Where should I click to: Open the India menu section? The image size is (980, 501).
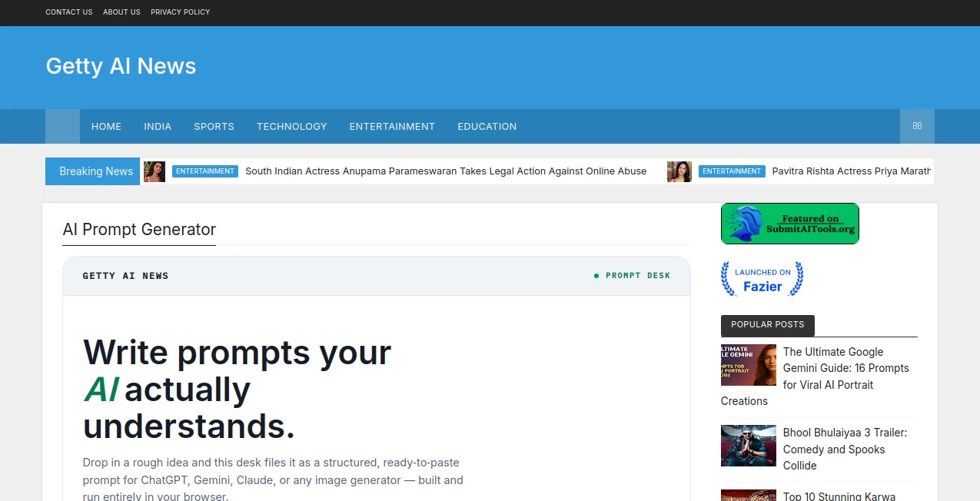158,126
